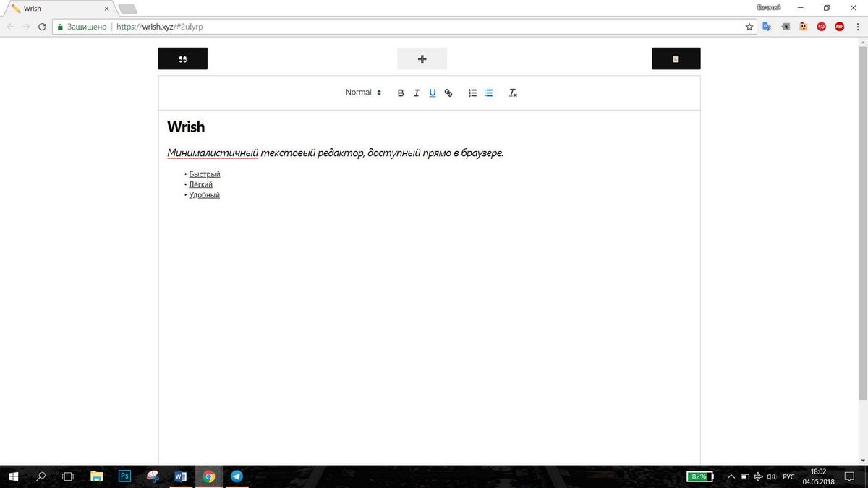Switch to Word on the taskbar
The height and width of the screenshot is (488, 868).
point(181,476)
